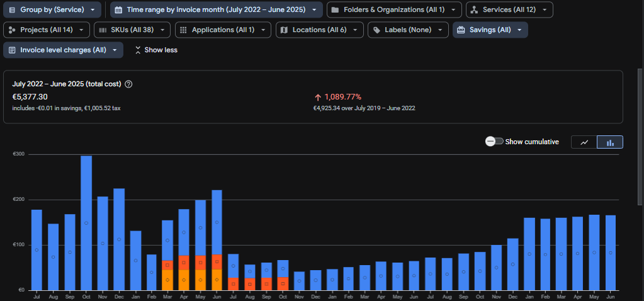Expand Invoice level charges (All) dropdown
644x301 pixels.
coord(63,50)
